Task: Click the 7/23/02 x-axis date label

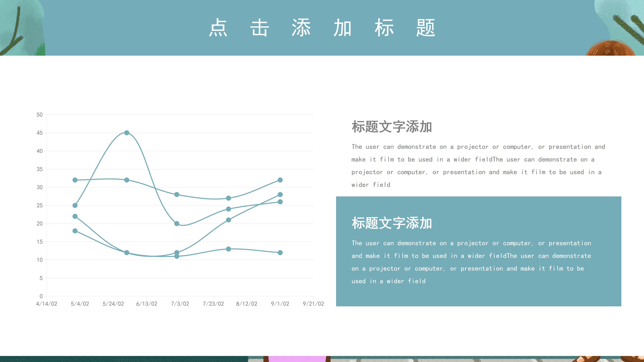Action: pyautogui.click(x=213, y=304)
